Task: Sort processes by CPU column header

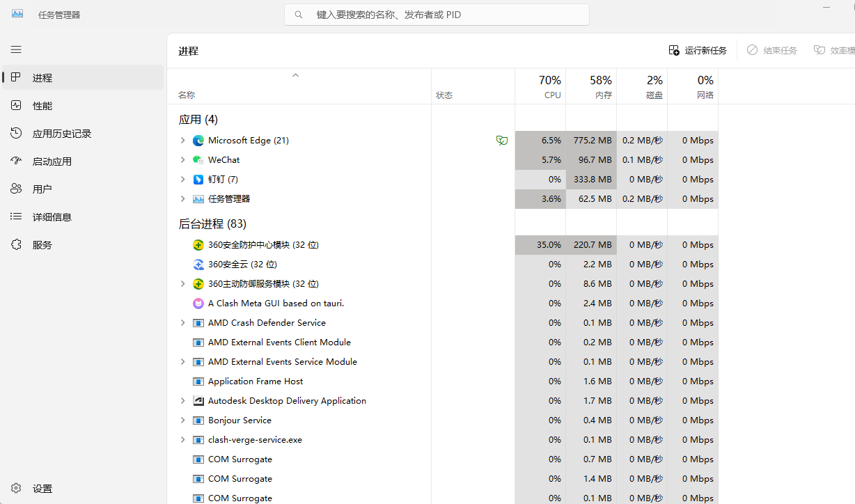Action: (x=540, y=87)
